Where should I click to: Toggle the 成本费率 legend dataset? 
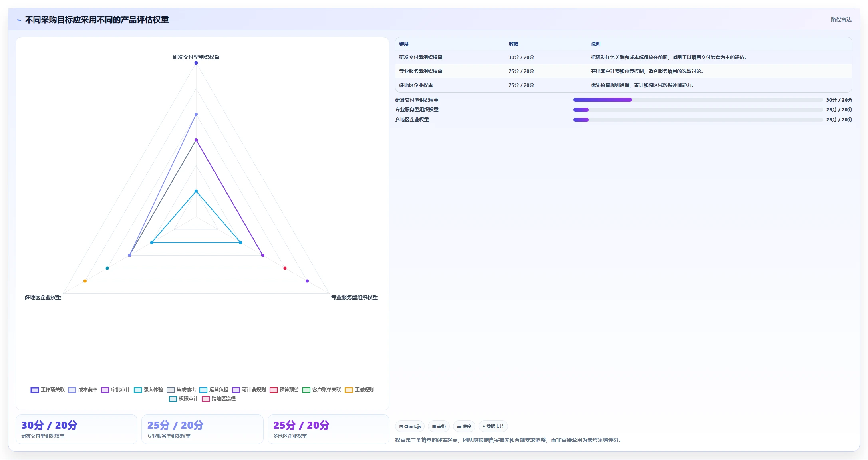click(83, 390)
